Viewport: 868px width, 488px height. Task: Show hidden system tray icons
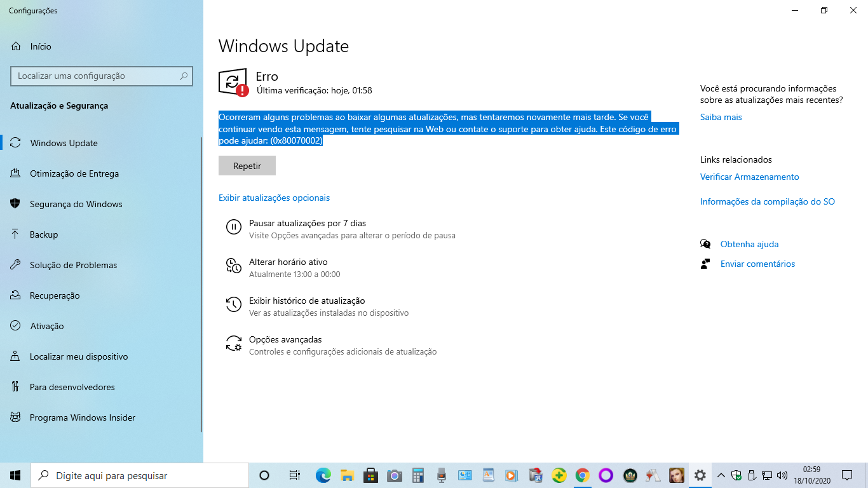pos(721,475)
